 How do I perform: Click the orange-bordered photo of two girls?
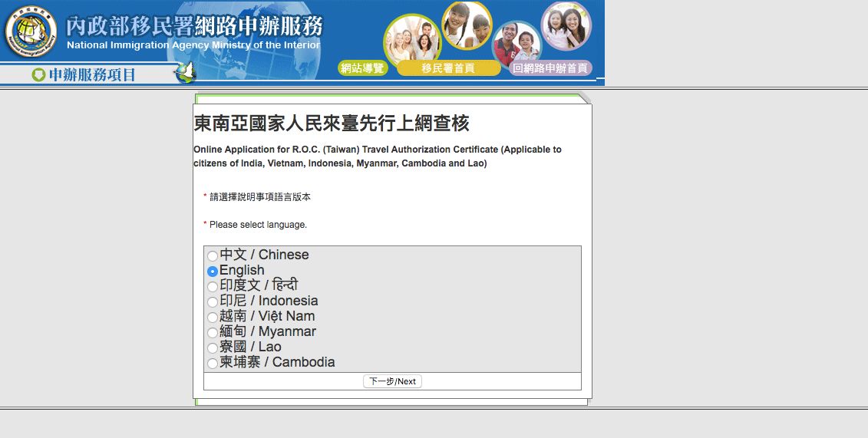click(467, 25)
